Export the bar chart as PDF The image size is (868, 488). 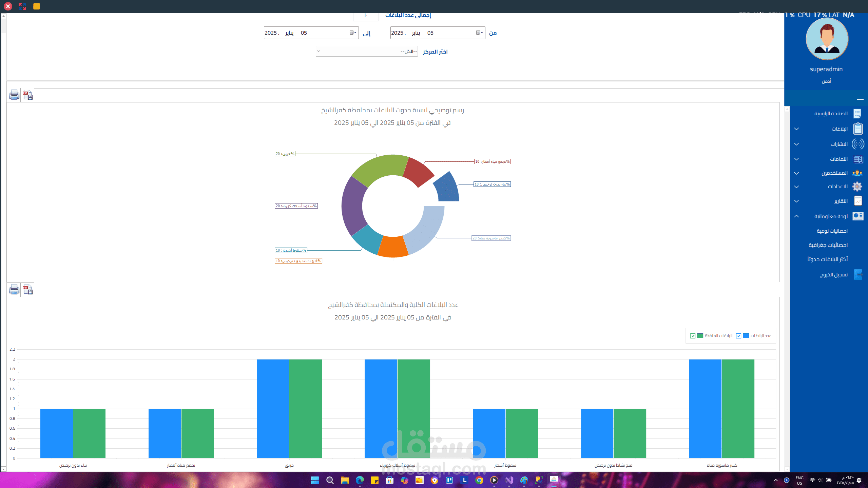click(27, 290)
